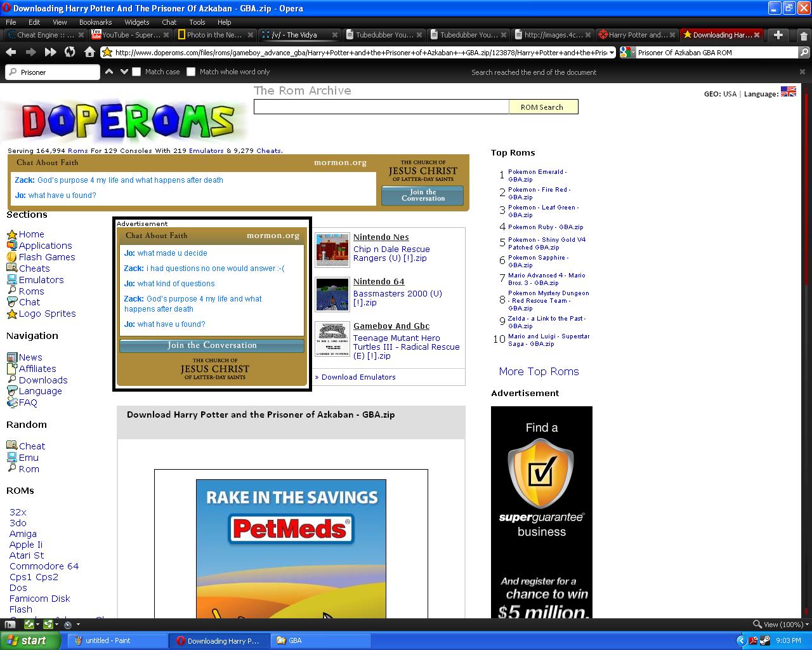Click the Nintendo Nes rom thumbnail

(x=332, y=249)
